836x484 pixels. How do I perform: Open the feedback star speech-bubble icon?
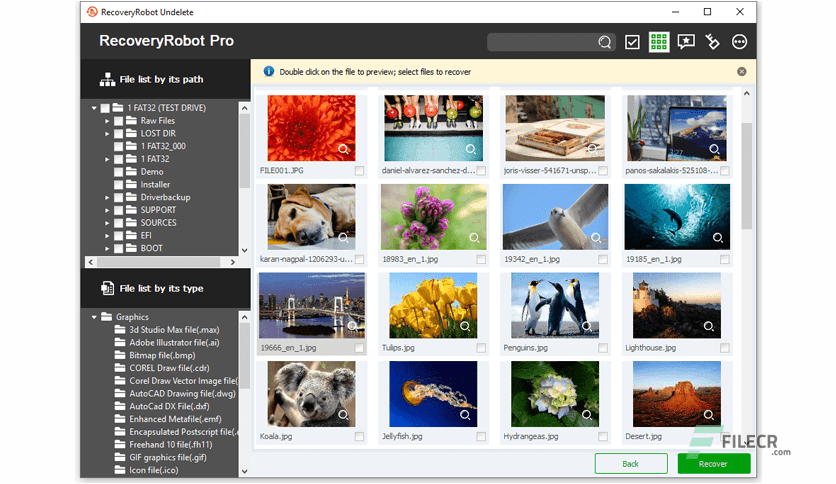coord(686,42)
